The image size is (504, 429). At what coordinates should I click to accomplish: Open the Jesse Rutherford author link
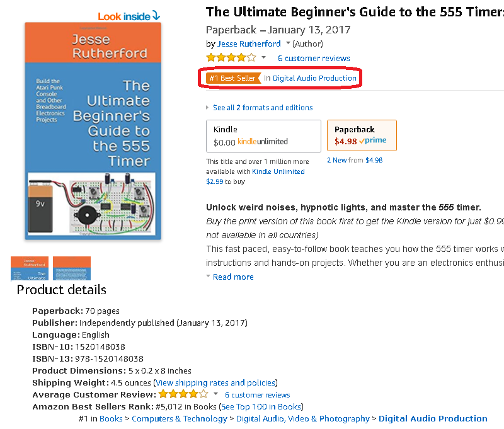[x=249, y=43]
